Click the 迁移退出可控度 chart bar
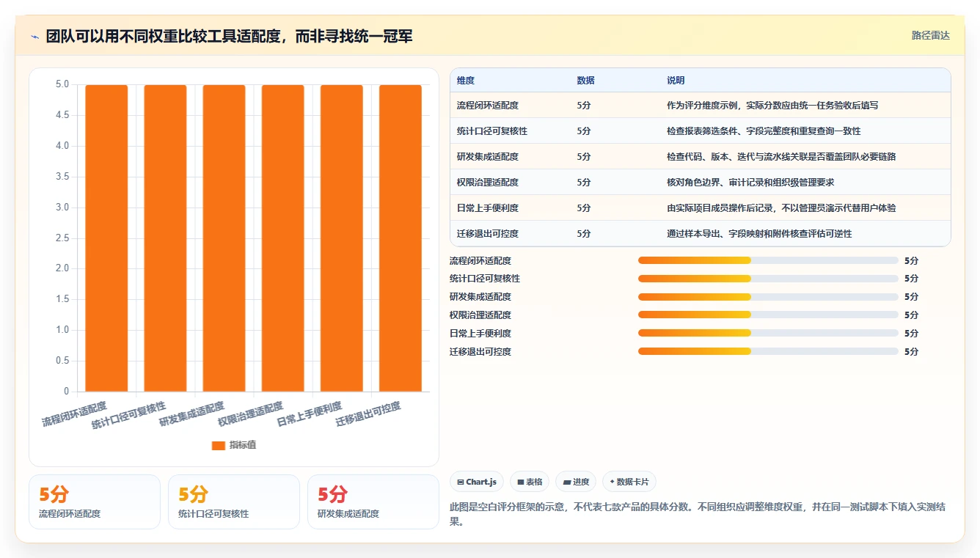This screenshot has height=558, width=980. [x=401, y=238]
